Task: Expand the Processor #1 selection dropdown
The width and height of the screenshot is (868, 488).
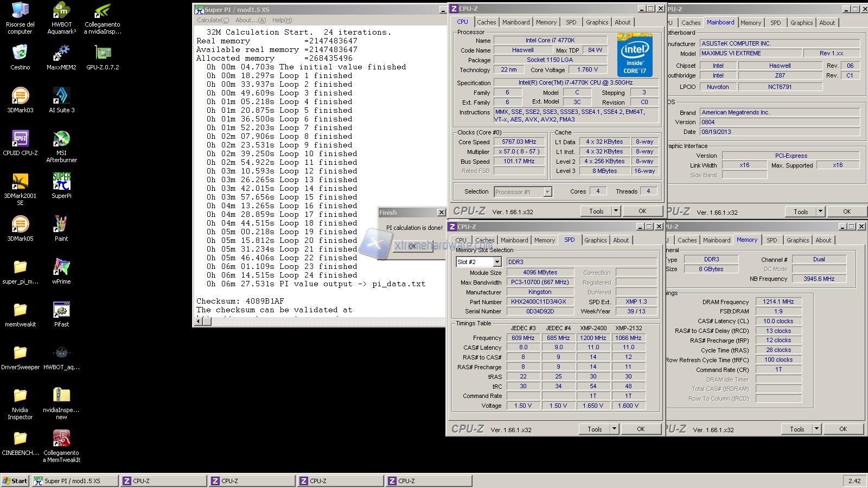Action: [x=547, y=192]
